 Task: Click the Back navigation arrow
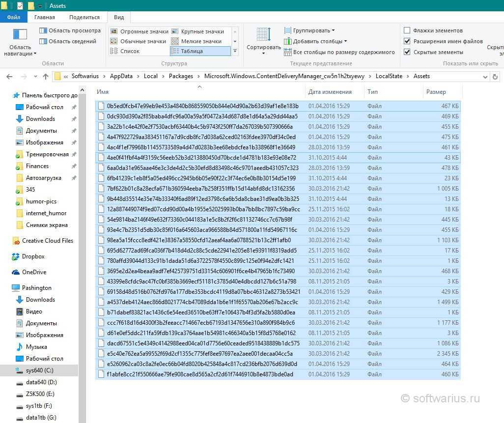coord(9,76)
